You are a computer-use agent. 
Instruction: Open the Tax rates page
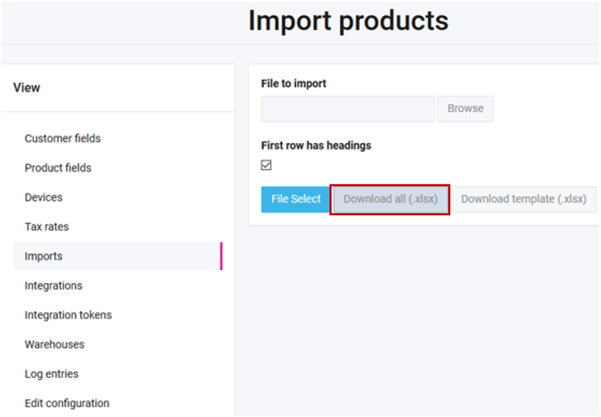pyautogui.click(x=46, y=227)
